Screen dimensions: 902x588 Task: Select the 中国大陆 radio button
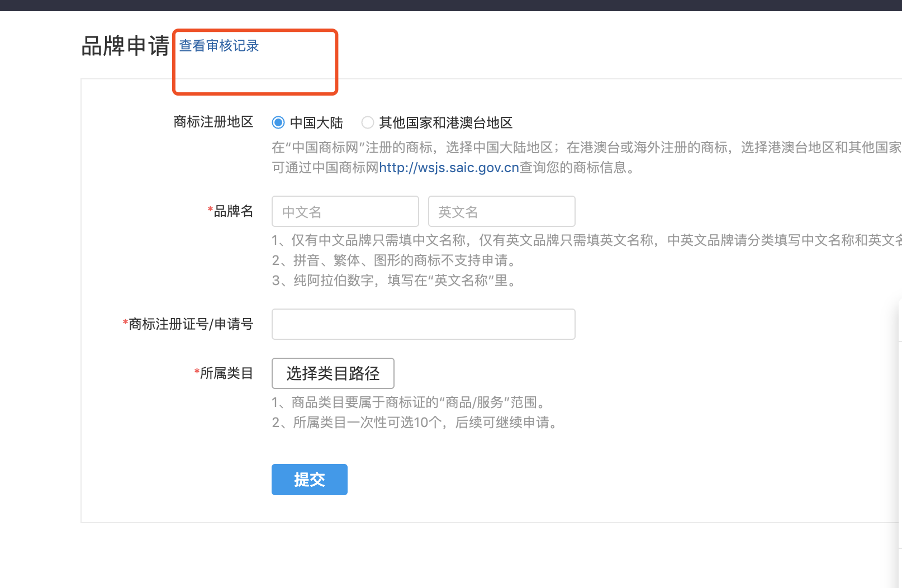tap(278, 122)
